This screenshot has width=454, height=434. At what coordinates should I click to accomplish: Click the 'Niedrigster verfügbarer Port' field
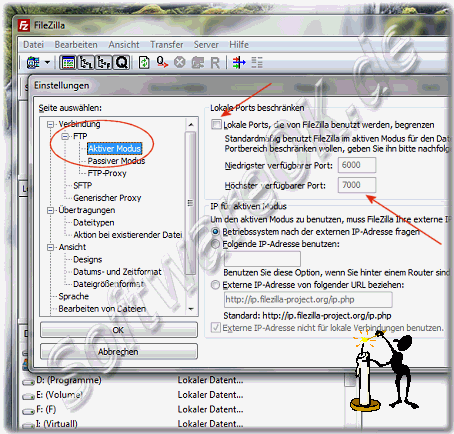point(357,165)
